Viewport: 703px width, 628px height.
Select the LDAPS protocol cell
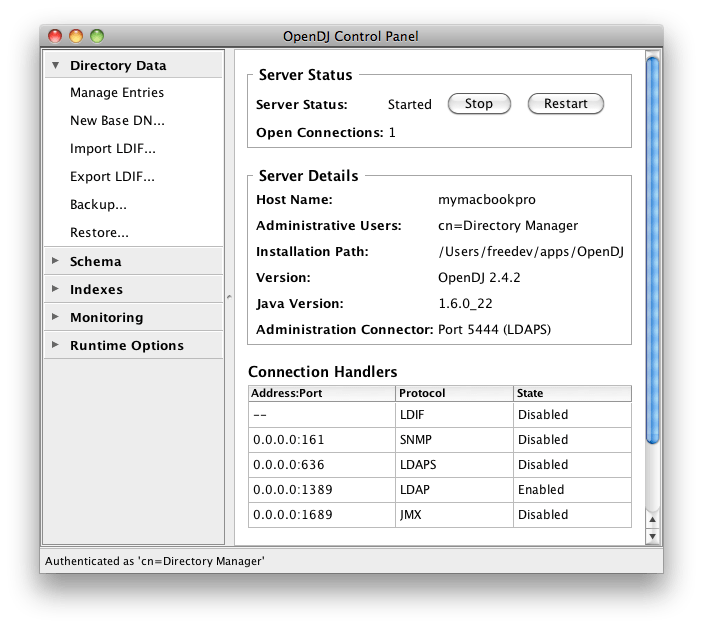454,465
